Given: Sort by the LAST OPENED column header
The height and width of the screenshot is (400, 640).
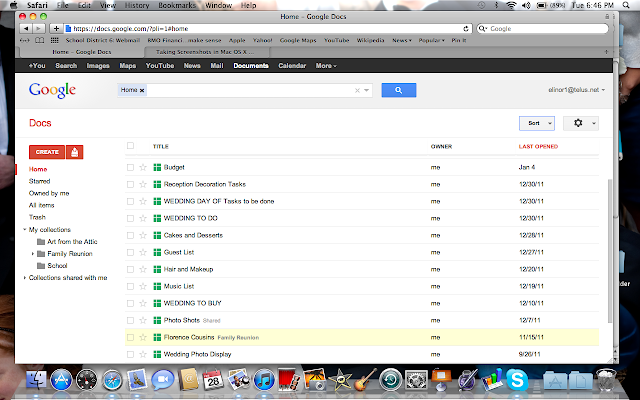Looking at the screenshot, I should click(x=538, y=147).
